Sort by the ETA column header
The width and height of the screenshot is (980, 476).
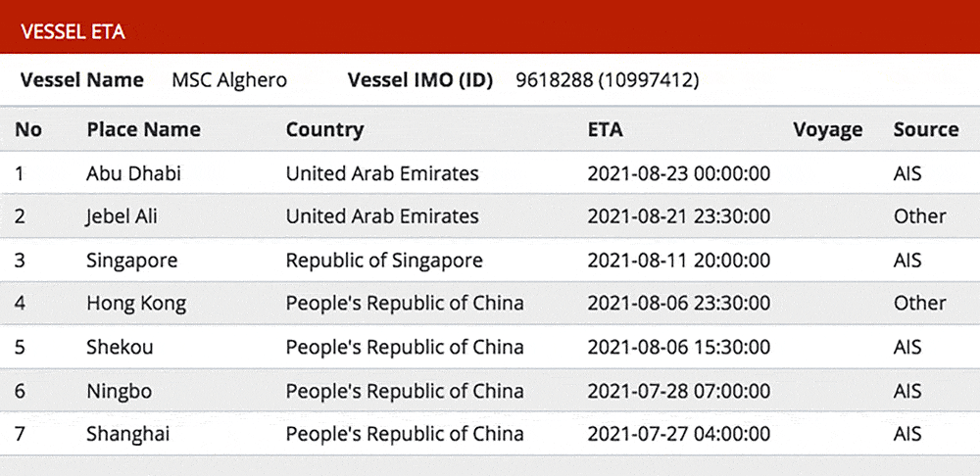[605, 129]
